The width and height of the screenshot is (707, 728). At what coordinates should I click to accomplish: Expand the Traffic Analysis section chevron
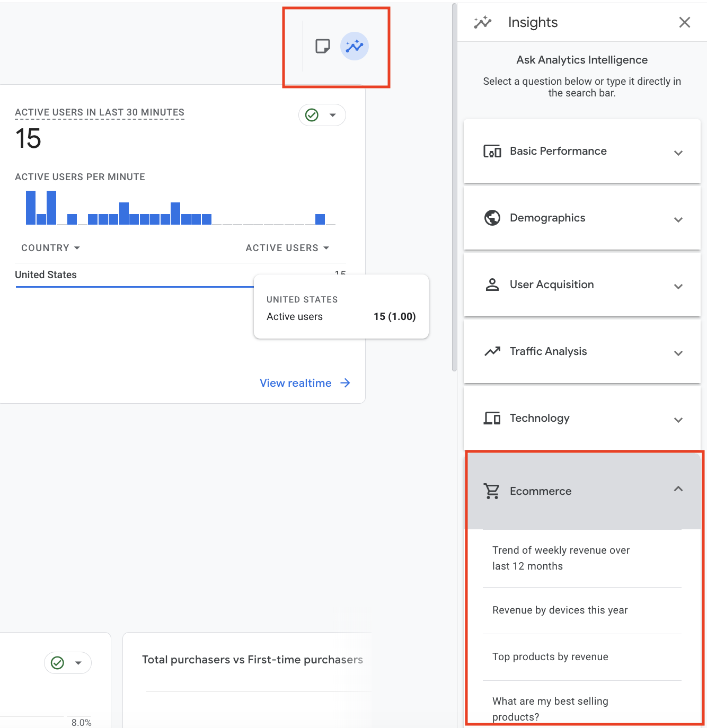tap(678, 353)
